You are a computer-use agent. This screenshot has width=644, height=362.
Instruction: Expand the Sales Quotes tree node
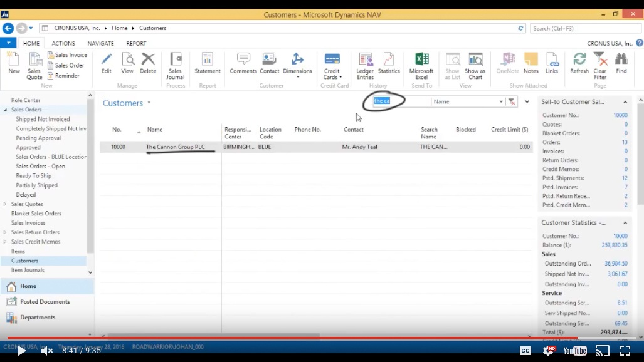point(5,204)
